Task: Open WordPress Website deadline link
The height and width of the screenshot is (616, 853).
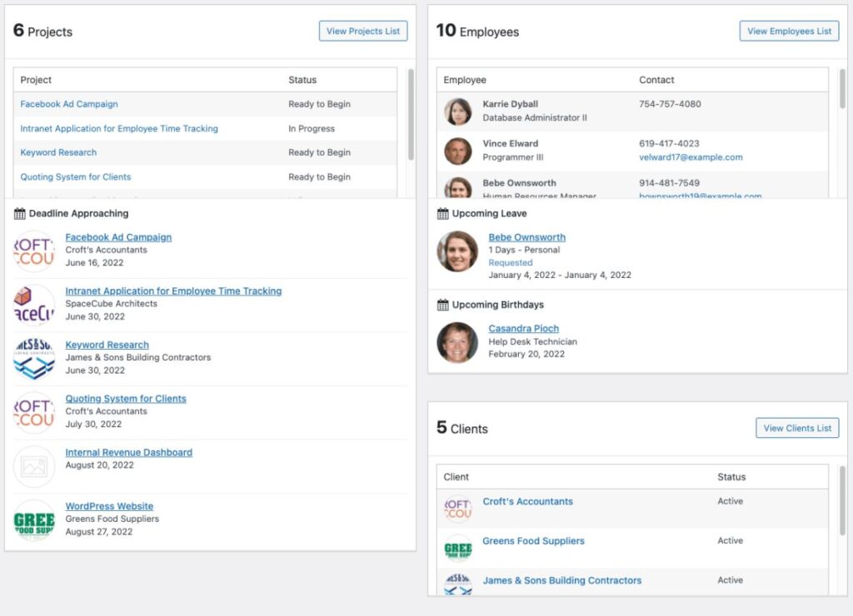Action: pos(109,506)
